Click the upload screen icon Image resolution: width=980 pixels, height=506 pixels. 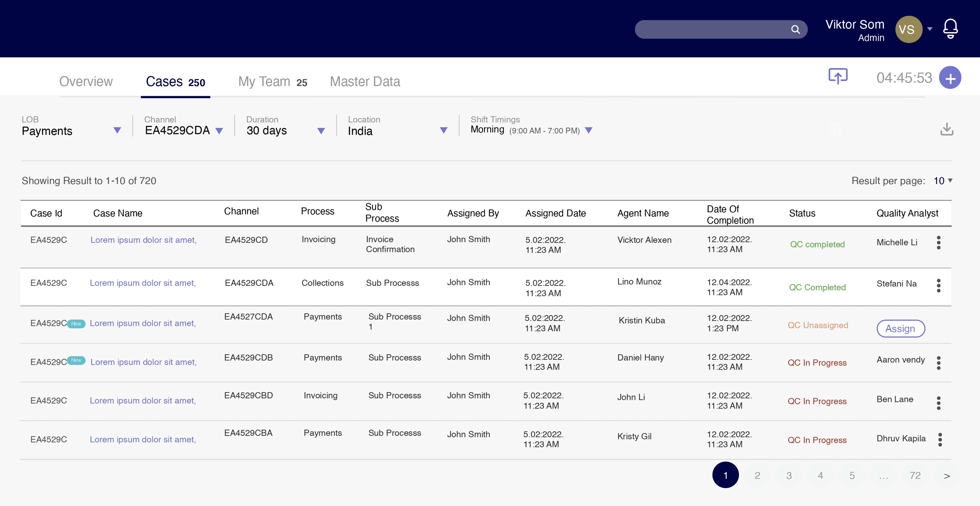838,76
